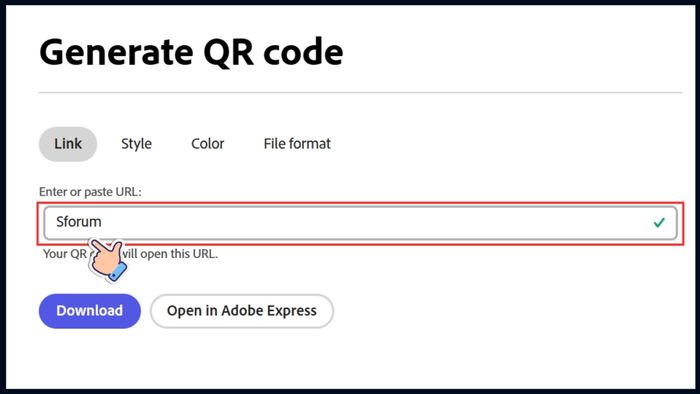This screenshot has height=394, width=700.
Task: Click 'will open this URL' helper text
Action: pos(171,254)
